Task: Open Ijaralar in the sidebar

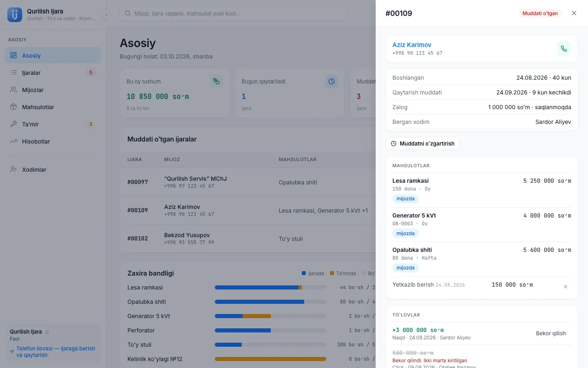Action: click(x=53, y=73)
